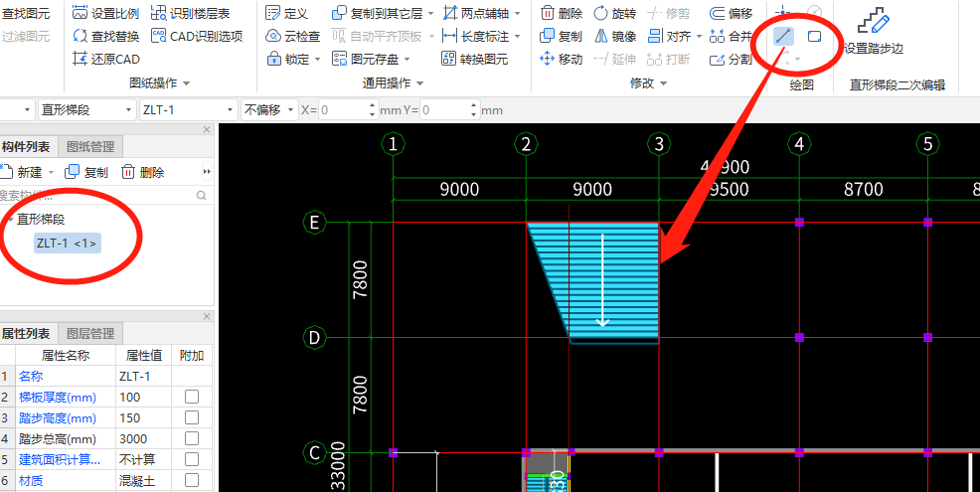
Task: Select the point drawing tool in 绘图
Action: (783, 12)
